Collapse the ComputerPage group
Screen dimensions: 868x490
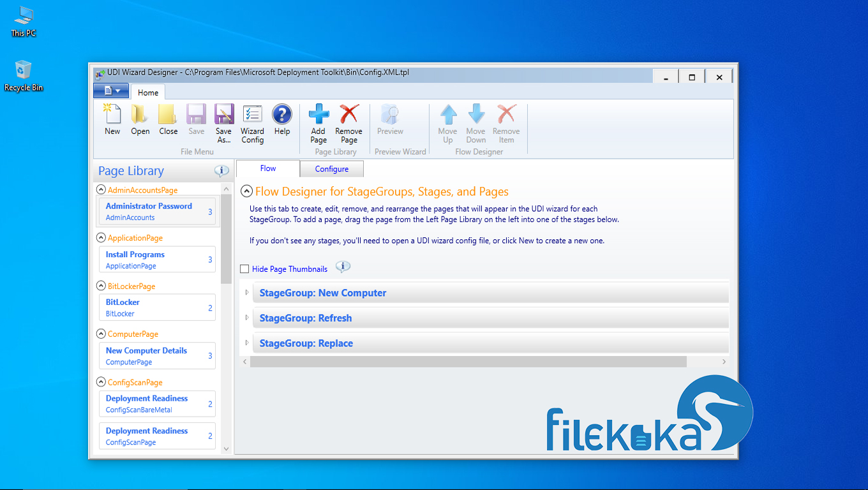(101, 334)
